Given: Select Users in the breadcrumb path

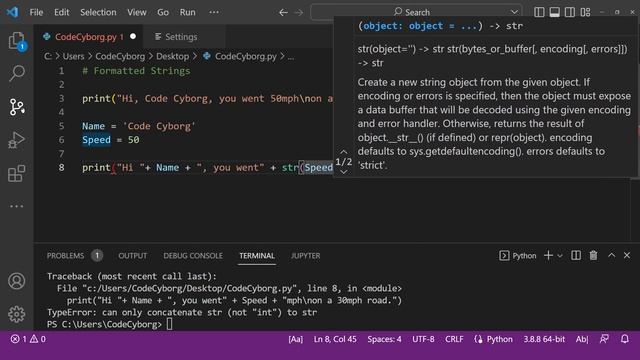Looking at the screenshot, I should (x=73, y=56).
